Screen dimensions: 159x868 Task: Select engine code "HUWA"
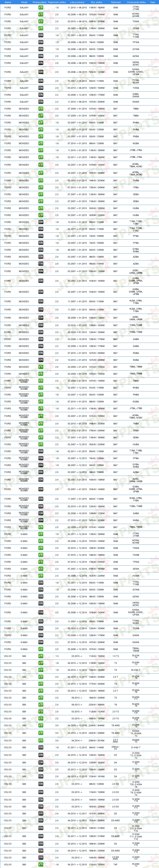click(136, 576)
